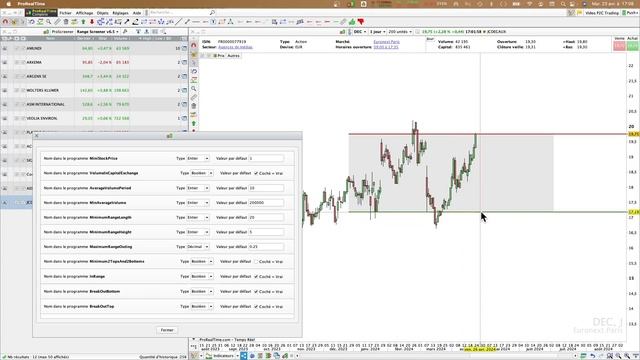Click the search magnifier in Recherche field
The width and height of the screenshot is (640, 360).
point(212,13)
